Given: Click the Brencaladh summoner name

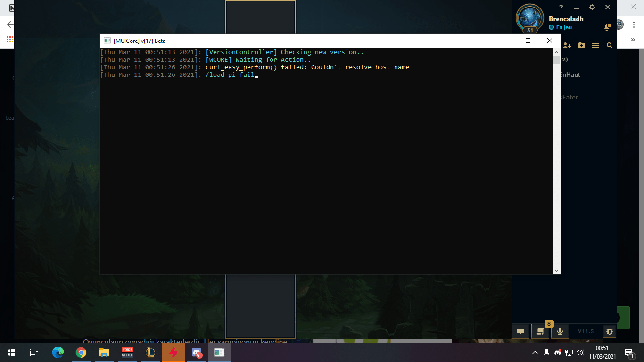Looking at the screenshot, I should coord(566,19).
